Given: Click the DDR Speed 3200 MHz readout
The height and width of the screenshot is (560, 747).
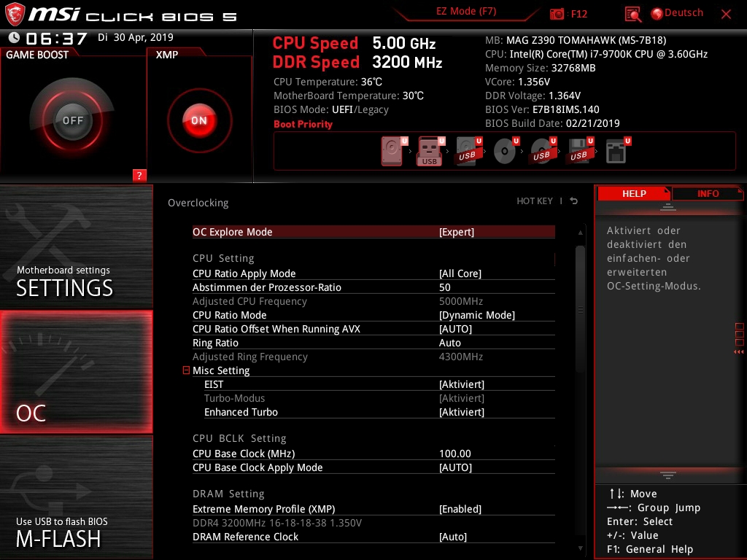Looking at the screenshot, I should click(357, 62).
